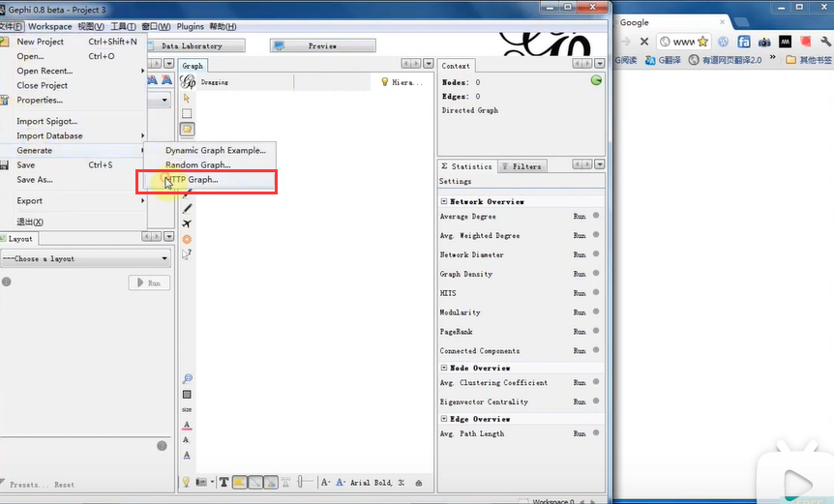834x504 pixels.
Task: Center the graph with magnifier icon
Action: tap(188, 378)
